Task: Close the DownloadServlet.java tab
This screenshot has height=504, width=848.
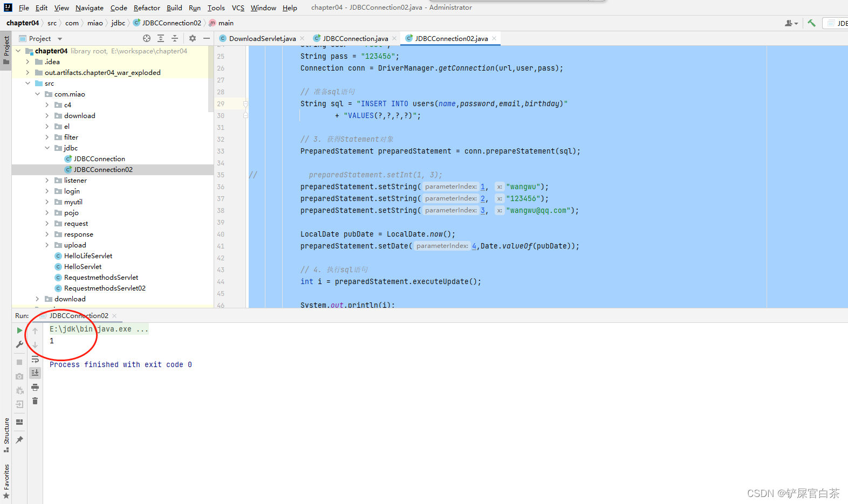Action: click(x=302, y=38)
